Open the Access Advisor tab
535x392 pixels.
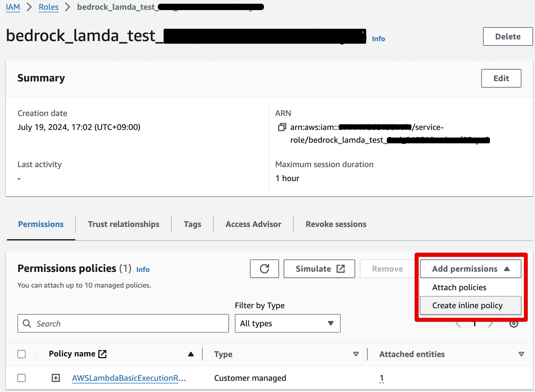[253, 224]
